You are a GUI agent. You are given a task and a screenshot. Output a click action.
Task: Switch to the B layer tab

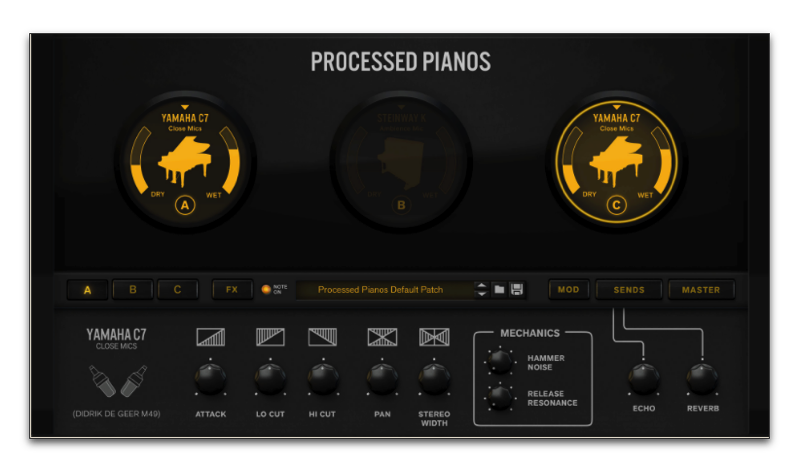click(x=133, y=290)
